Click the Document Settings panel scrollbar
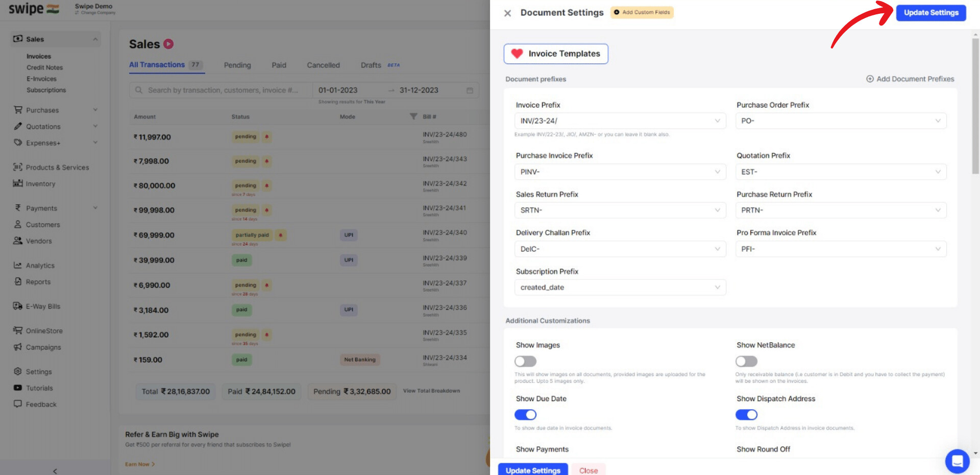This screenshot has width=980, height=475. click(x=975, y=106)
